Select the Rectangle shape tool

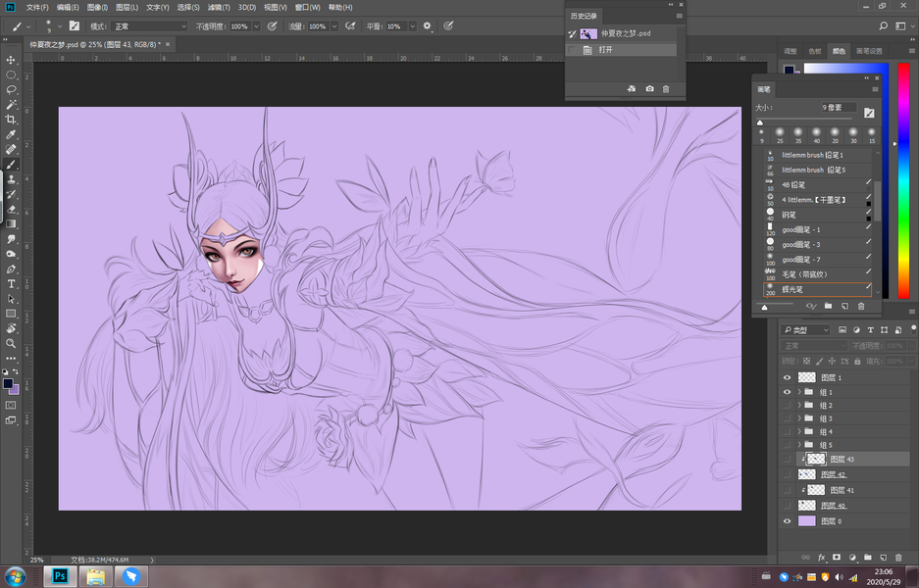pyautogui.click(x=11, y=314)
